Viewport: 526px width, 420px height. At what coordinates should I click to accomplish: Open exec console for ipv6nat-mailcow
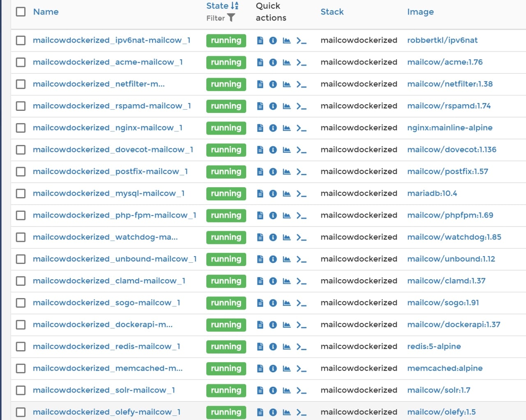click(302, 40)
